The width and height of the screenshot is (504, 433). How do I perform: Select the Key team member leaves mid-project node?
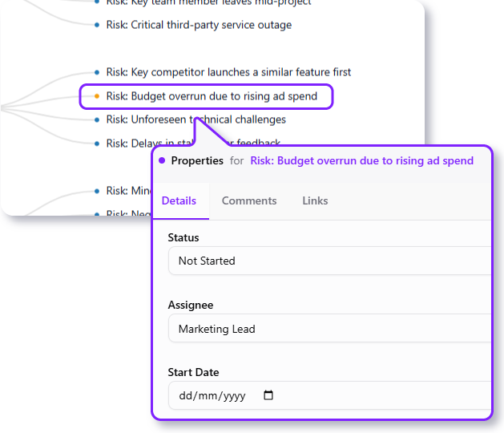(208, 3)
